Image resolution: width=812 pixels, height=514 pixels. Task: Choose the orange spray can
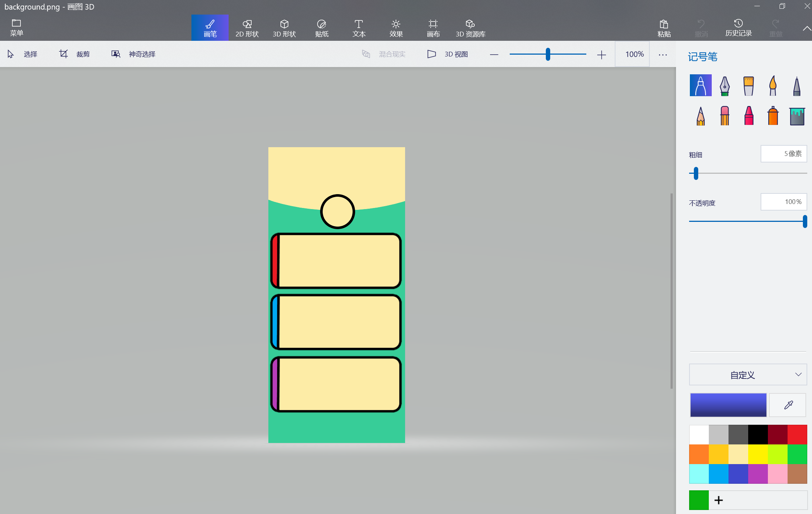point(773,116)
